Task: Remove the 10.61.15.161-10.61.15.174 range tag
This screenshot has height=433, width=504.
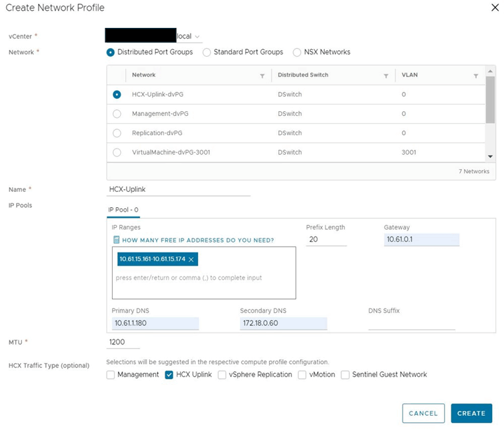Action: 191,260
